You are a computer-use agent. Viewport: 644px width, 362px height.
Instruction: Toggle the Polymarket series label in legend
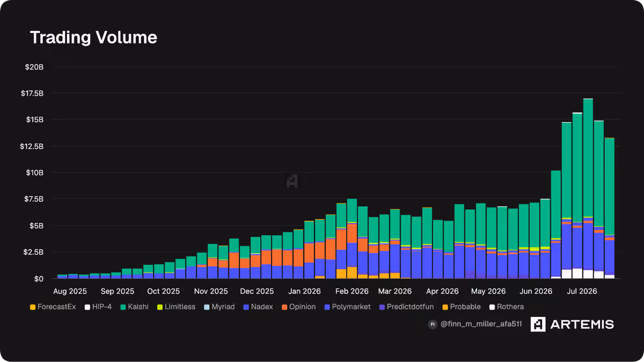351,307
